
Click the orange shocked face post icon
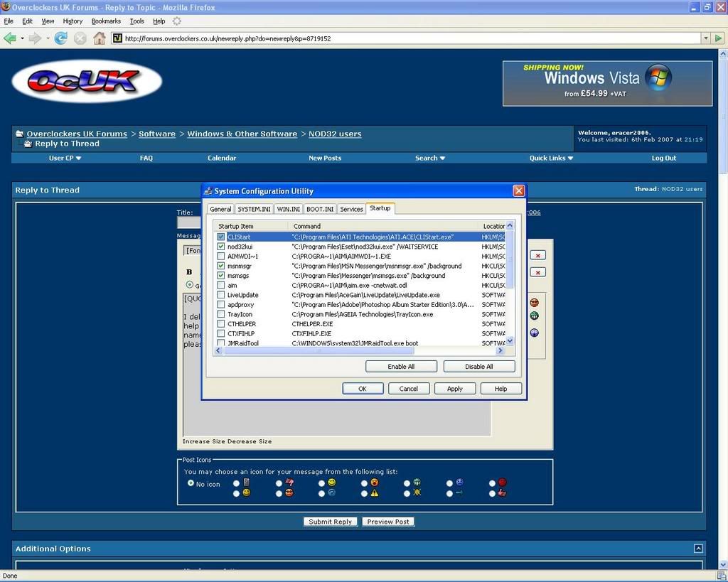(x=374, y=483)
